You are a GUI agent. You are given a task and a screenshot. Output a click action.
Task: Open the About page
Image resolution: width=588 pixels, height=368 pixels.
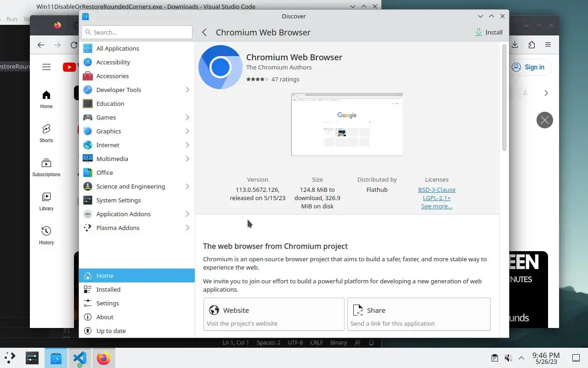[137, 317]
